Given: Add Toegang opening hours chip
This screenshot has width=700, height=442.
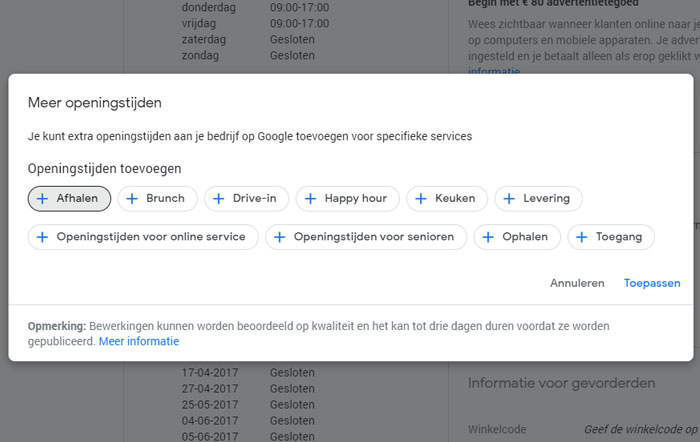Looking at the screenshot, I should click(x=611, y=237).
